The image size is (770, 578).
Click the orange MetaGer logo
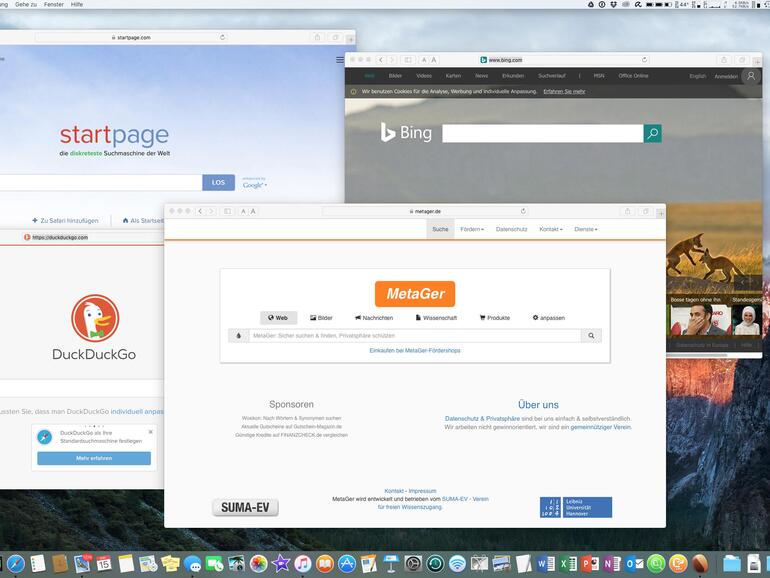pyautogui.click(x=415, y=294)
